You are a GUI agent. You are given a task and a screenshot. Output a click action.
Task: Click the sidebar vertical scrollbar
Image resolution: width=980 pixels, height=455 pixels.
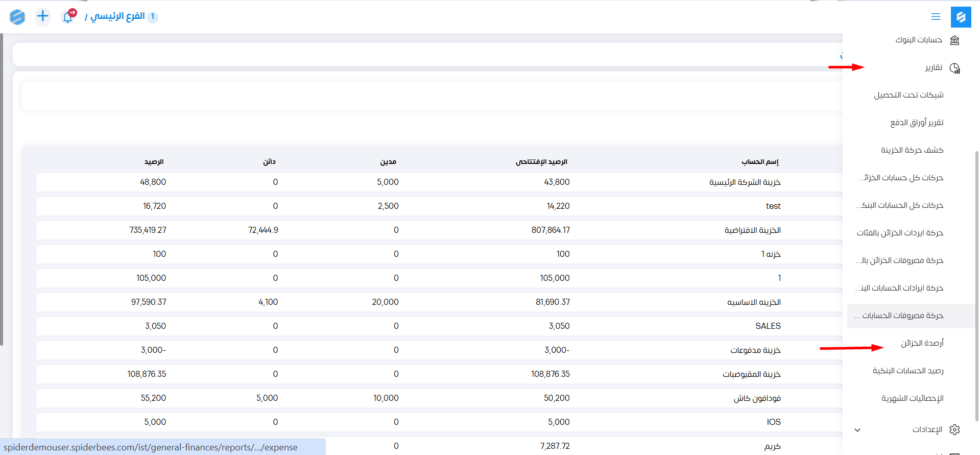pos(976,286)
